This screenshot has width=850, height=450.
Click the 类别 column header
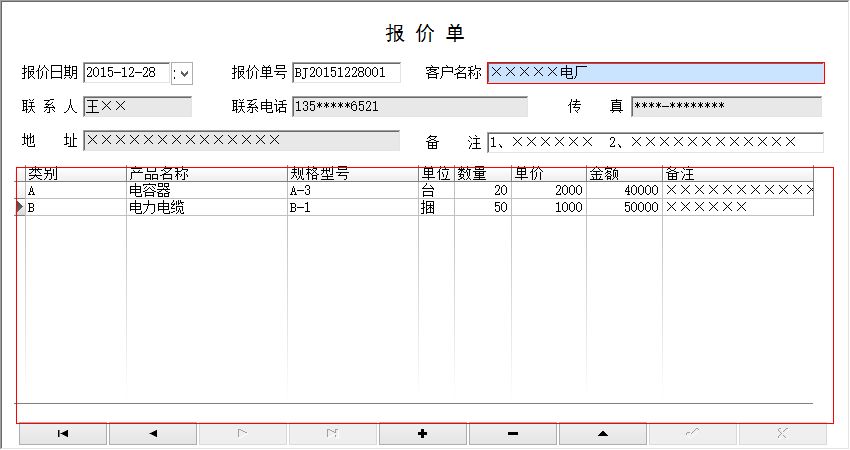pyautogui.click(x=76, y=174)
